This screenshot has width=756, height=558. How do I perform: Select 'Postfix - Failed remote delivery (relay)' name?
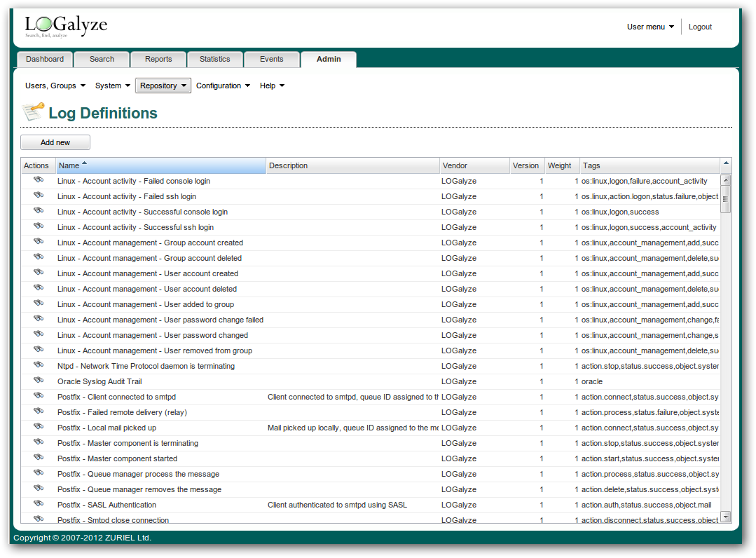click(x=122, y=412)
